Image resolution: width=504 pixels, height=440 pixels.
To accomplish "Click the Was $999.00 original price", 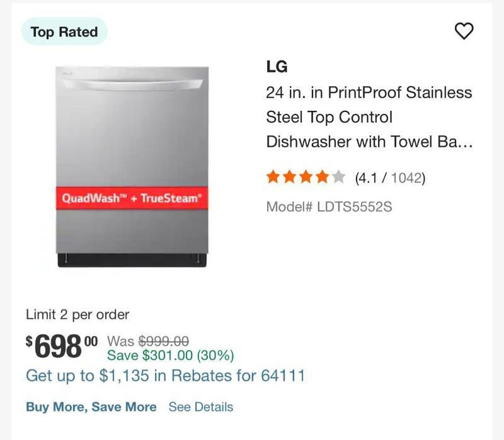I will pyautogui.click(x=148, y=341).
